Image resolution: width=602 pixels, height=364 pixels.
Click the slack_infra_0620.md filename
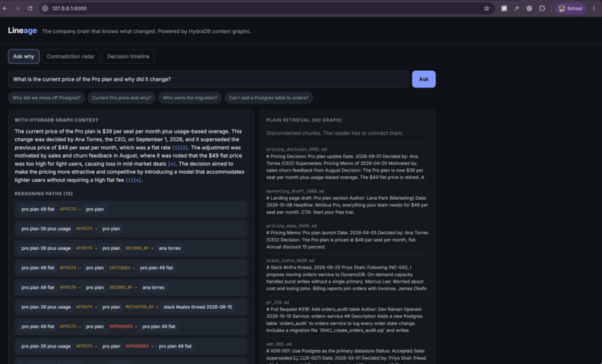tap(291, 260)
